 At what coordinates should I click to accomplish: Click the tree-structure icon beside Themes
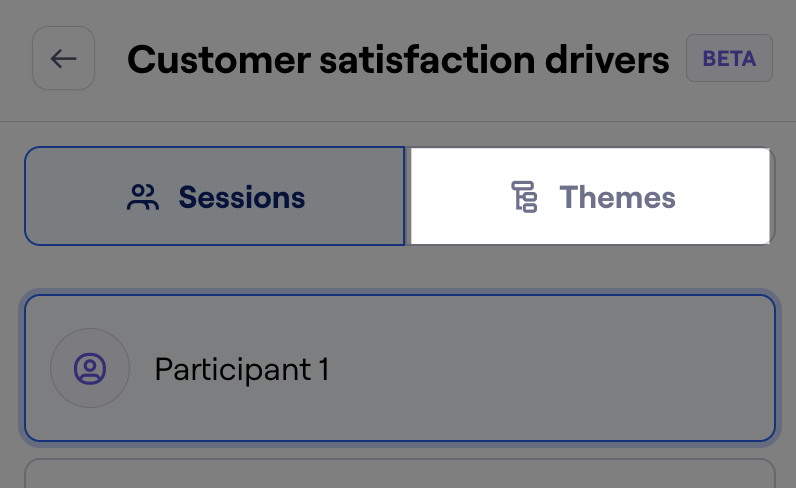point(524,197)
